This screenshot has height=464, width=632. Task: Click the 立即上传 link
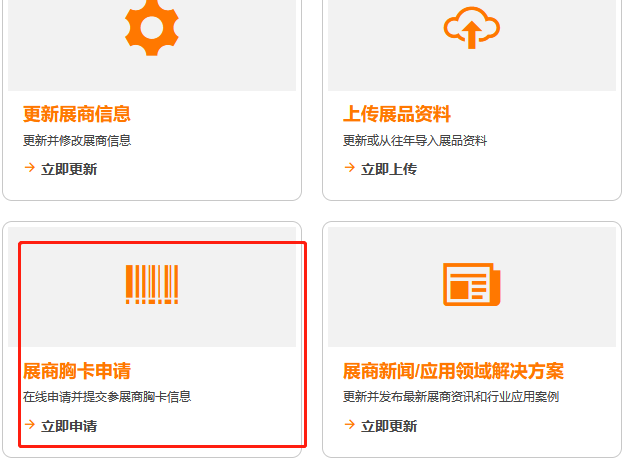tap(389, 169)
